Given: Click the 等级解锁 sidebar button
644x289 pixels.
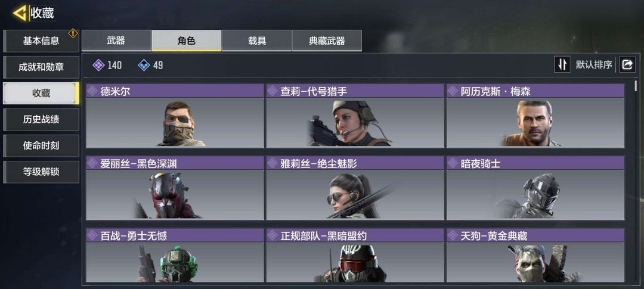Looking at the screenshot, I should (x=41, y=172).
